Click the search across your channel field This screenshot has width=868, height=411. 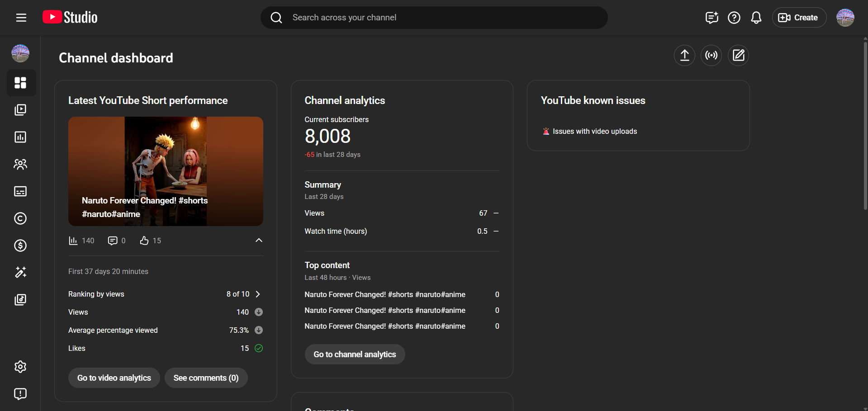pyautogui.click(x=434, y=18)
